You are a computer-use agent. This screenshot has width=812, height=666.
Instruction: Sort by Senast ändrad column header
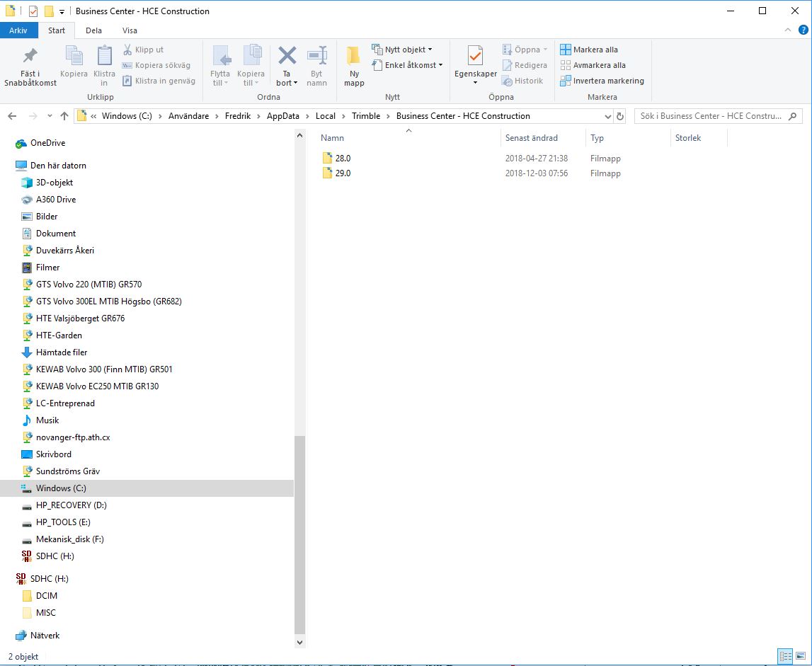click(x=543, y=138)
